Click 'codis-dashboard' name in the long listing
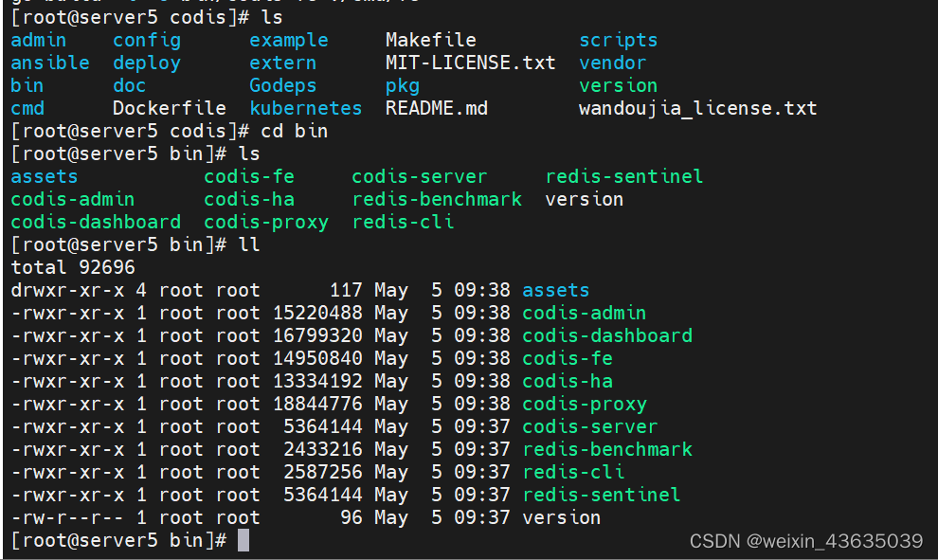938x560 pixels. click(606, 335)
